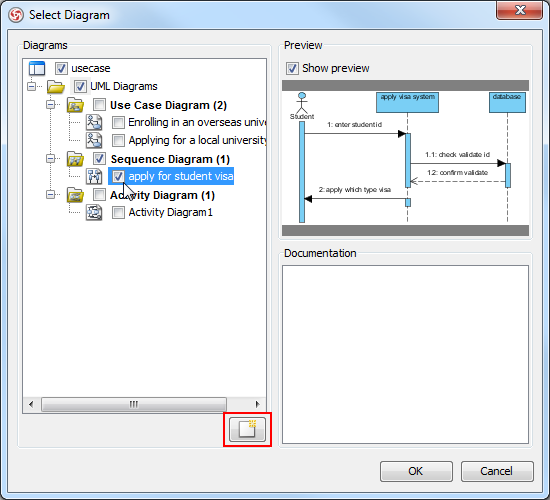Check the Applying for a local university checkbox
Viewport: 550px width, 500px height.
118,140
